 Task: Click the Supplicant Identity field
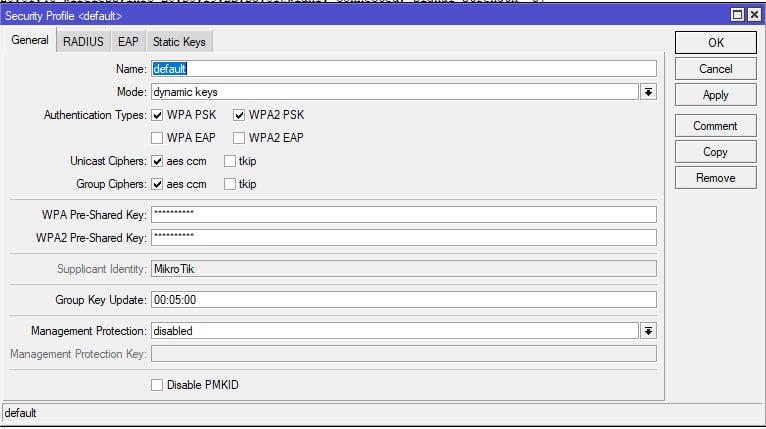404,269
